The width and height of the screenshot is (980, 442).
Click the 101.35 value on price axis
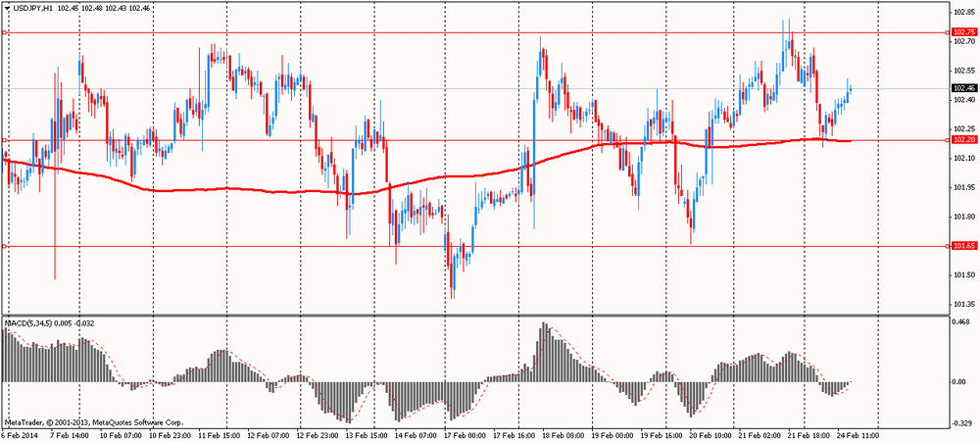tap(963, 305)
